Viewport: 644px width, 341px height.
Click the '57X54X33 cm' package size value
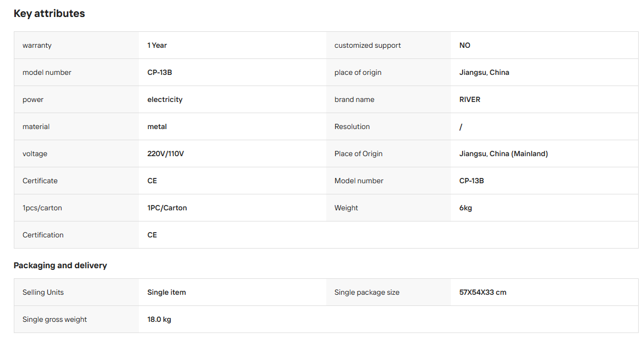click(483, 292)
